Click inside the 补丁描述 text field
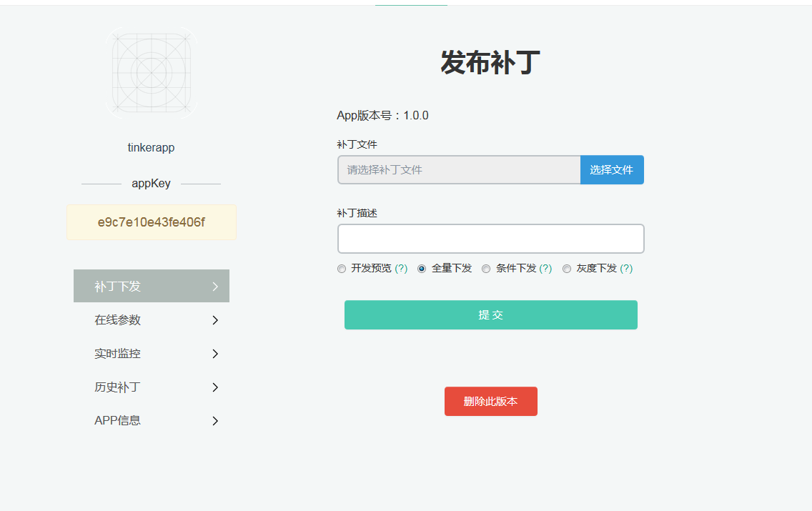The height and width of the screenshot is (511, 812). coord(491,238)
